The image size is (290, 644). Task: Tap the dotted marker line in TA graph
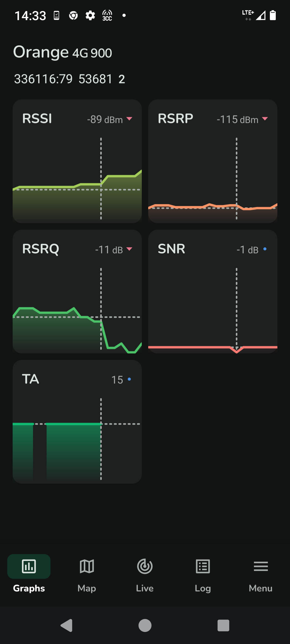pos(101,439)
